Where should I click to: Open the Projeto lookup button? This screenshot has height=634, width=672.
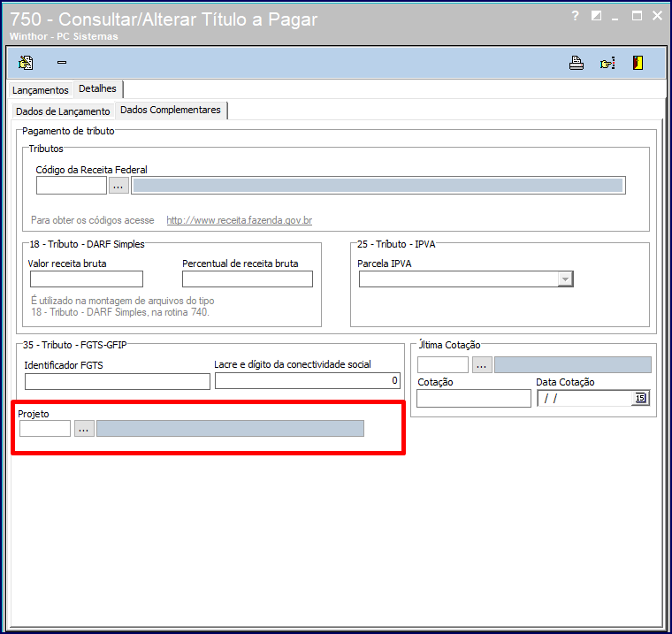pos(84,429)
